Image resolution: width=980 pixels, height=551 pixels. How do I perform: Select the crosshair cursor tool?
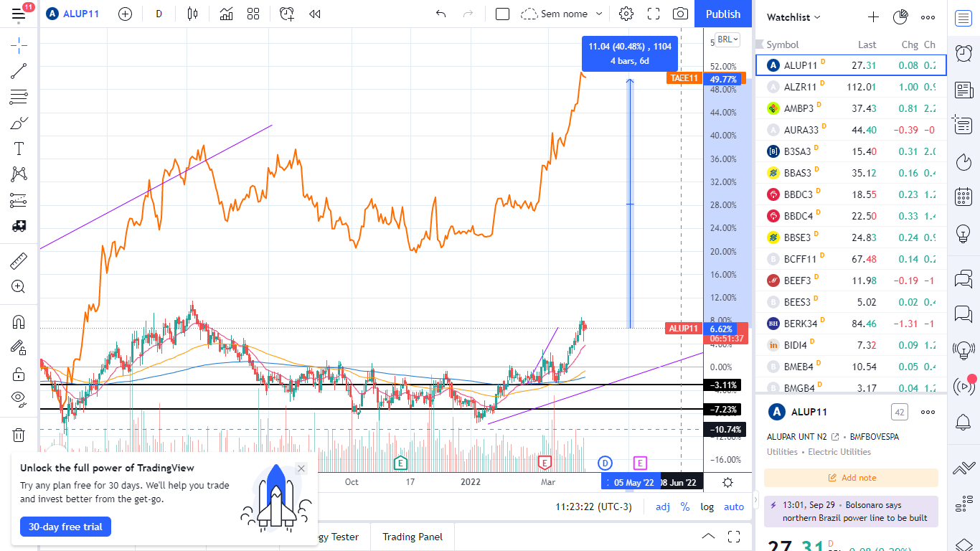click(19, 46)
